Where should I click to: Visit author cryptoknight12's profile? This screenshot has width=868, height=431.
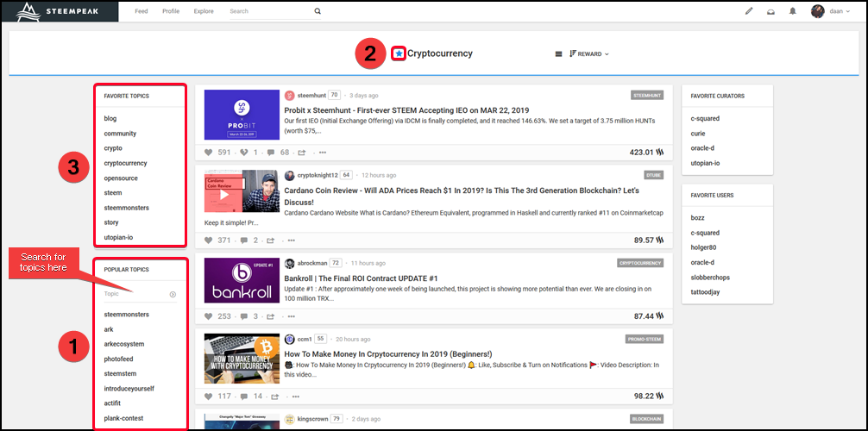(318, 175)
